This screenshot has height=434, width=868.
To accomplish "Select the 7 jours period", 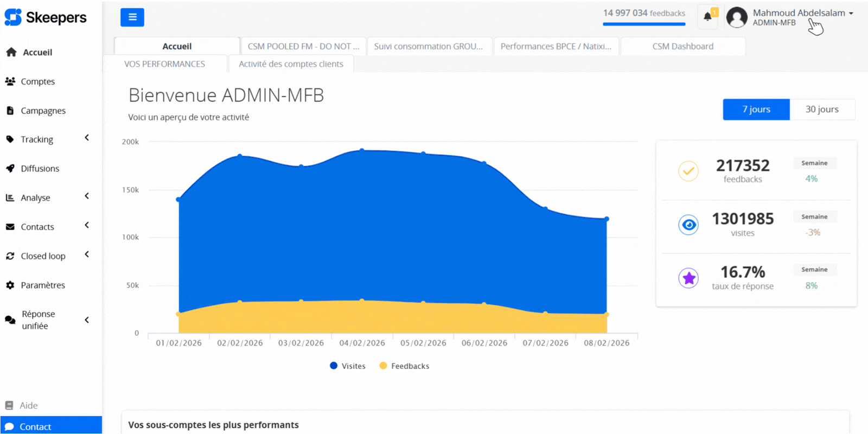I will point(756,110).
